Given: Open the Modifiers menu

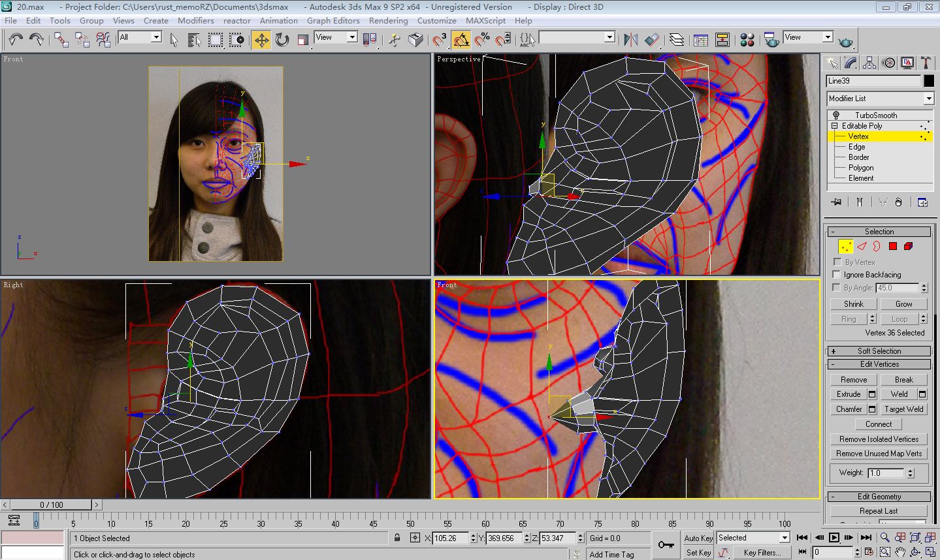Looking at the screenshot, I should (x=196, y=20).
